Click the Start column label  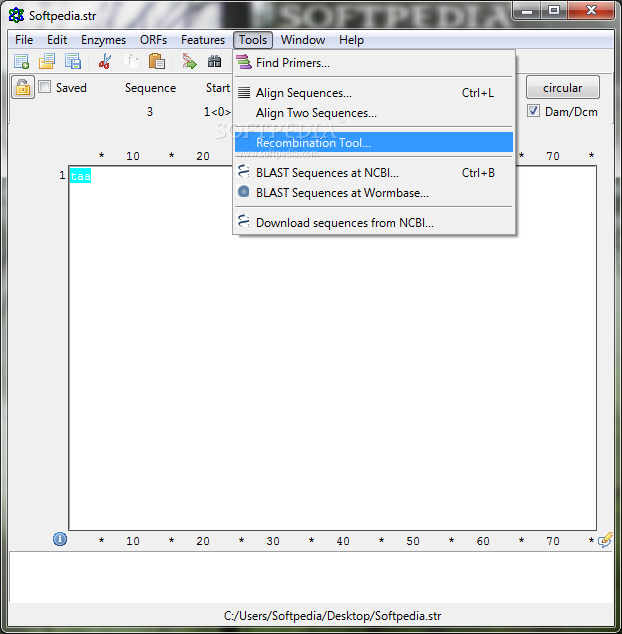point(218,88)
